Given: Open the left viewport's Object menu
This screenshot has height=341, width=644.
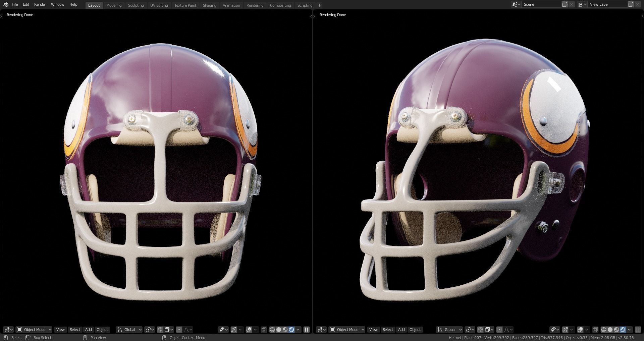Looking at the screenshot, I should 102,330.
